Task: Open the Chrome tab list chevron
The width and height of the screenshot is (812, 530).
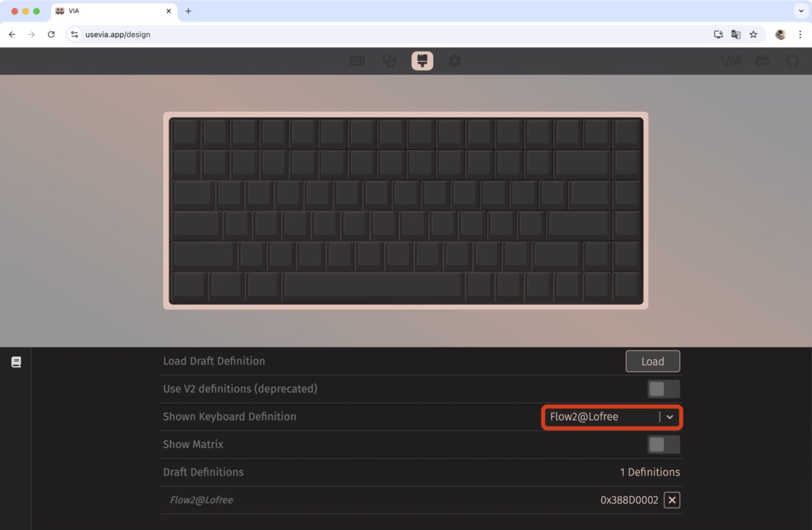Action: [801, 12]
